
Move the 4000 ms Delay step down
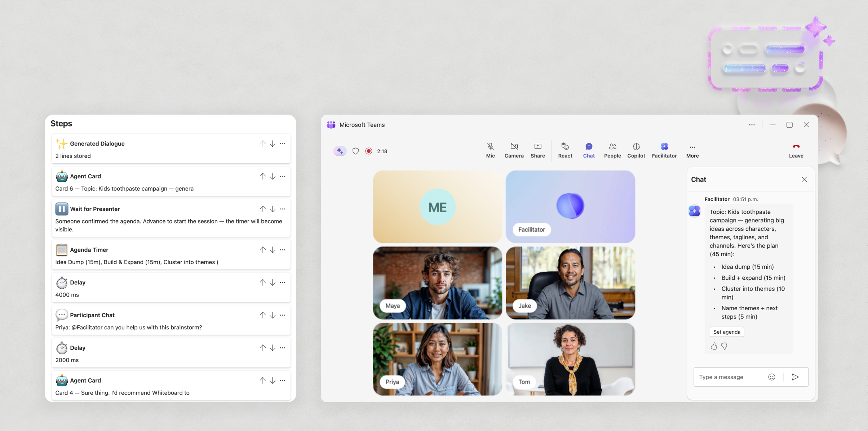click(x=273, y=283)
